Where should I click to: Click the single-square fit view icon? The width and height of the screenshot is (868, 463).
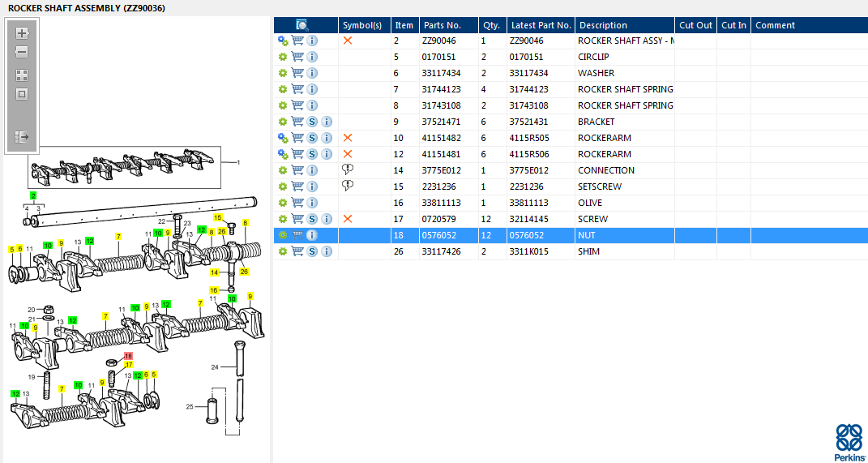coord(22,94)
